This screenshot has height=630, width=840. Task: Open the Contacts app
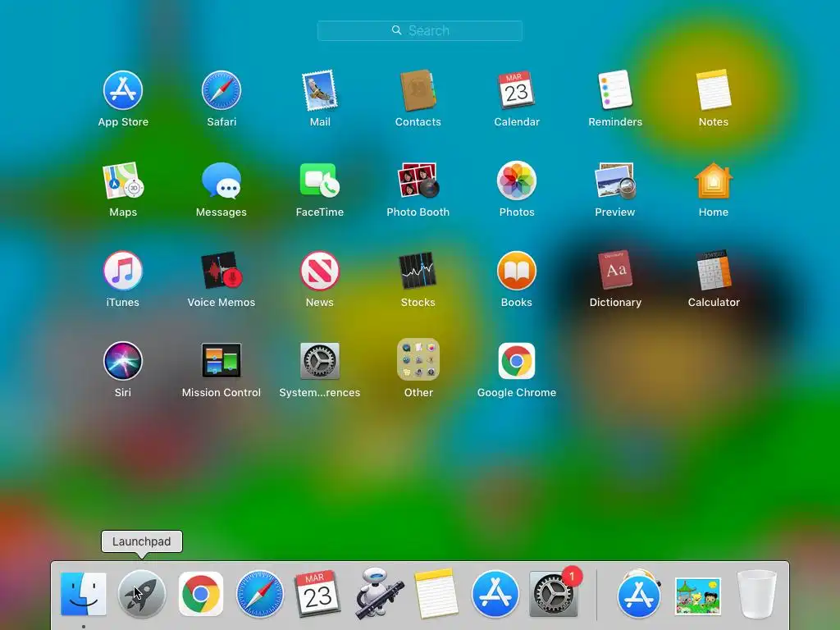click(x=418, y=90)
